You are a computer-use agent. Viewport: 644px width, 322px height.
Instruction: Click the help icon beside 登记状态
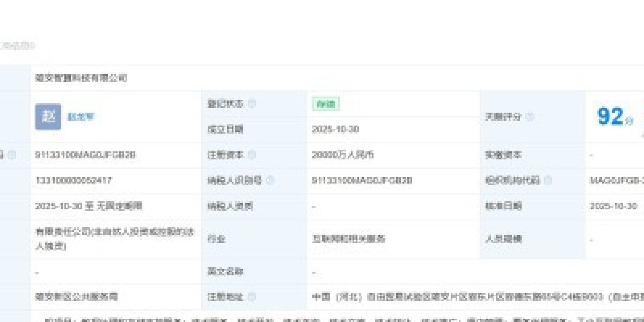(x=252, y=104)
